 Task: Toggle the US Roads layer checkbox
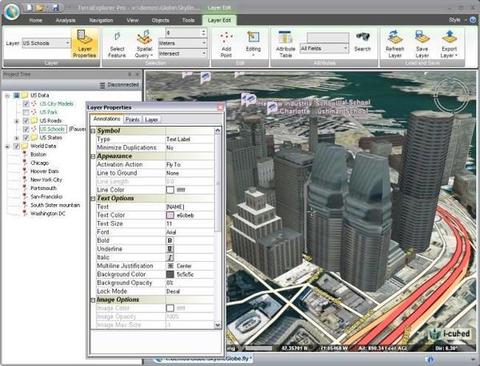click(26, 120)
